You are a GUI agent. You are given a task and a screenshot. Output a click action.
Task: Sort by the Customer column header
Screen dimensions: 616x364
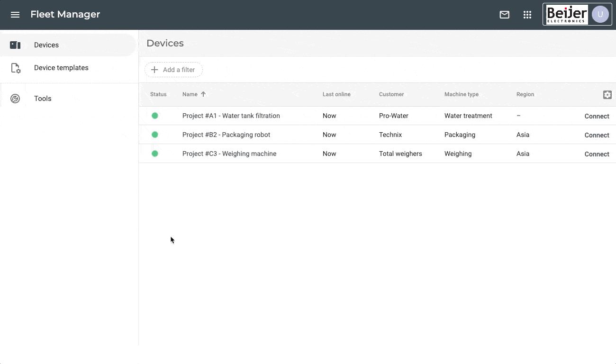point(391,94)
